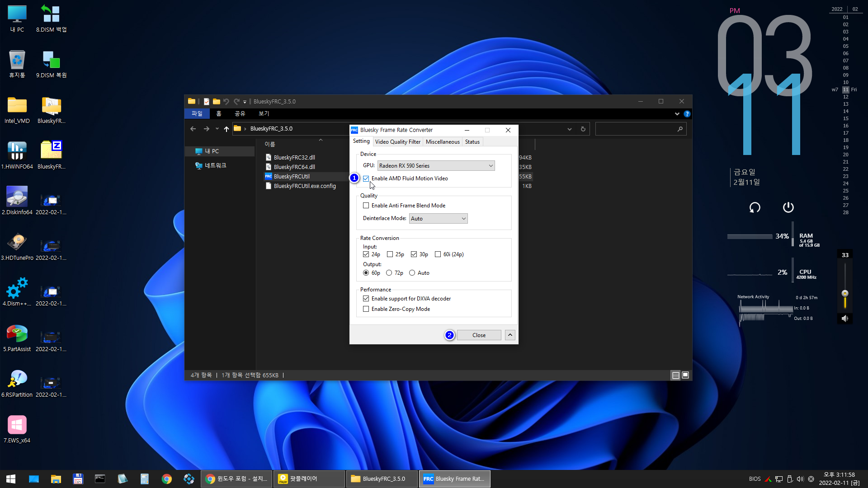Open the 9.DISM 복원 desktop shortcut
The height and width of the screenshot is (488, 868).
click(51, 64)
